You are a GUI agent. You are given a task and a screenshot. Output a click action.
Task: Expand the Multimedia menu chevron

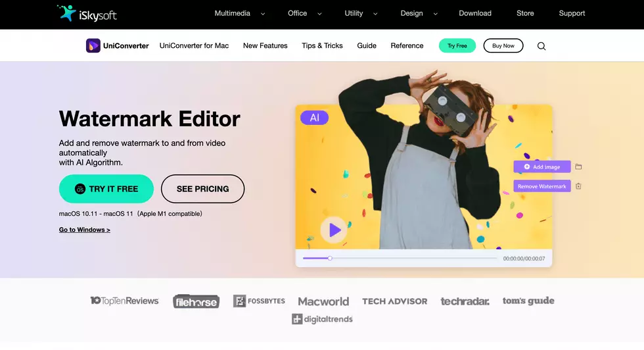click(x=263, y=14)
